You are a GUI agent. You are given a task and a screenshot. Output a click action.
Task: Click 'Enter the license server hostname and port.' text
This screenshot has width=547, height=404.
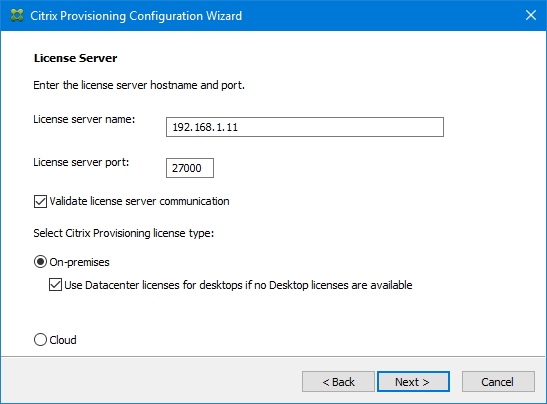pos(139,85)
